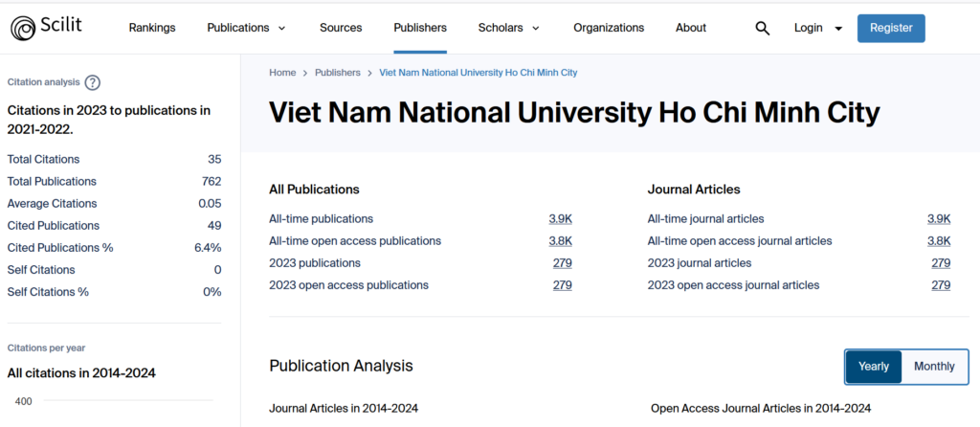
Task: Open 2023 journal articles 279 link
Action: pos(940,263)
